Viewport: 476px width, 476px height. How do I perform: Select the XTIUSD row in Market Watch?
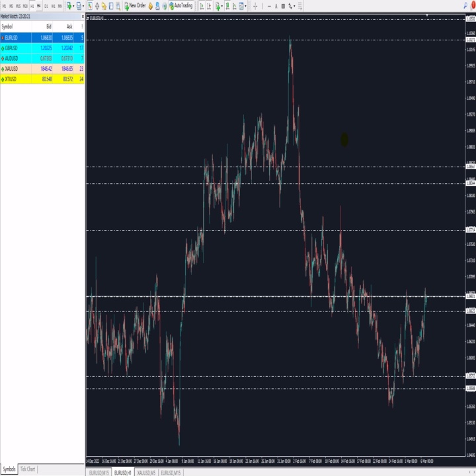click(42, 79)
